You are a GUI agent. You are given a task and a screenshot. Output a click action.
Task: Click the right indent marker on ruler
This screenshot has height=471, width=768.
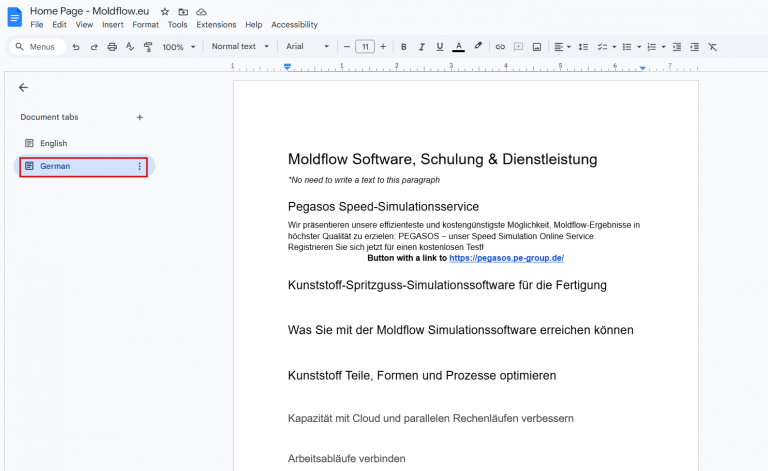642,68
